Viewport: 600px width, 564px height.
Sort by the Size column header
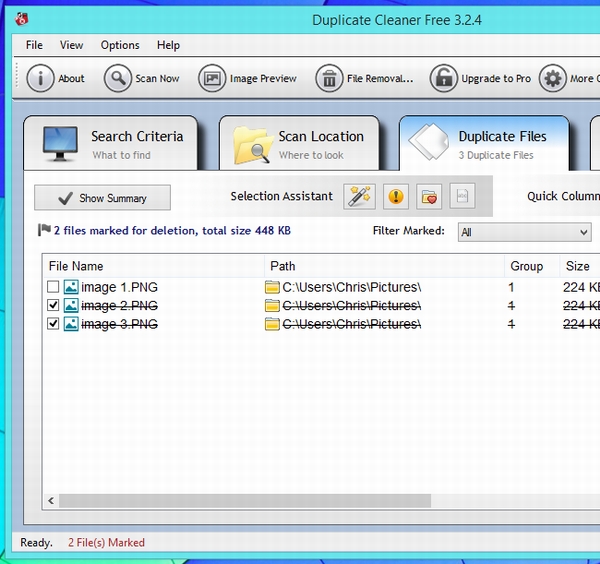(580, 266)
